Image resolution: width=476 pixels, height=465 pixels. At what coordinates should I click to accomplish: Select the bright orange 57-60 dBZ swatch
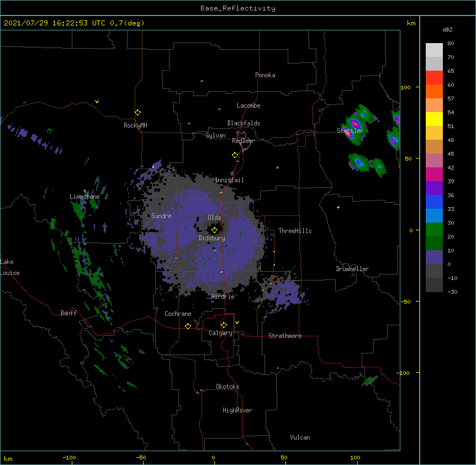434,91
